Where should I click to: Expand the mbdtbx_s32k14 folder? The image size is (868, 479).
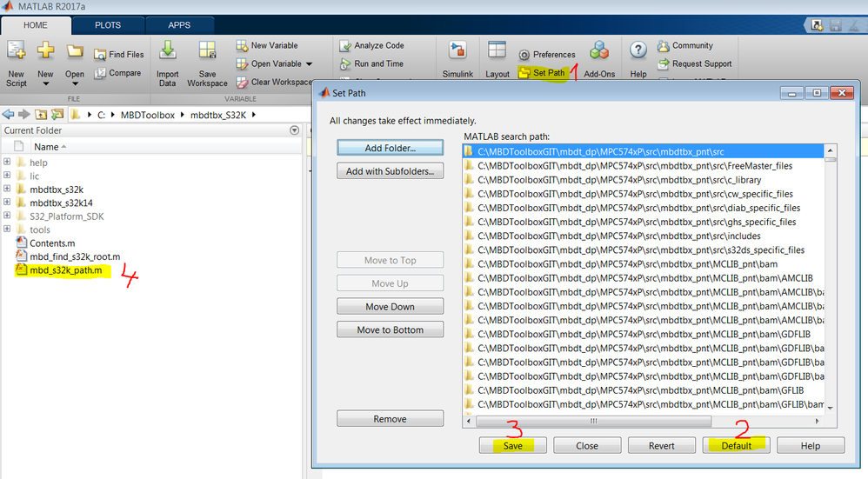coord(7,202)
